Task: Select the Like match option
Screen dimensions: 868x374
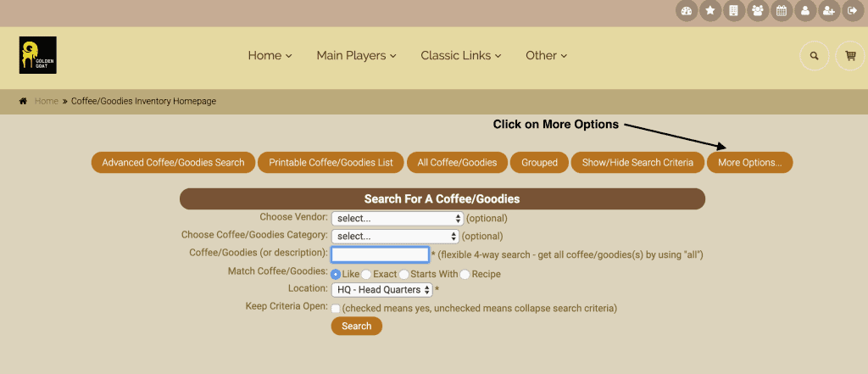Action: coord(336,274)
